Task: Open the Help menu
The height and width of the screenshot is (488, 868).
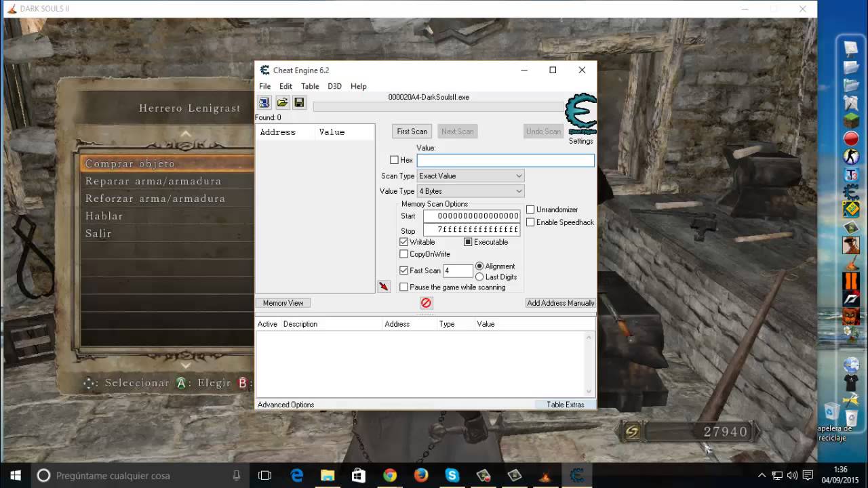Action: (x=358, y=86)
